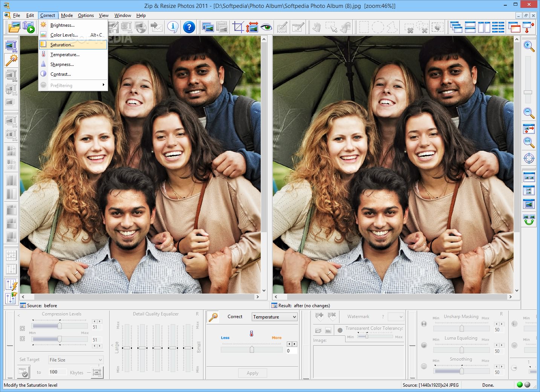Click the crosshair target icon in right sidebar
This screenshot has width=540, height=392.
pyautogui.click(x=529, y=158)
